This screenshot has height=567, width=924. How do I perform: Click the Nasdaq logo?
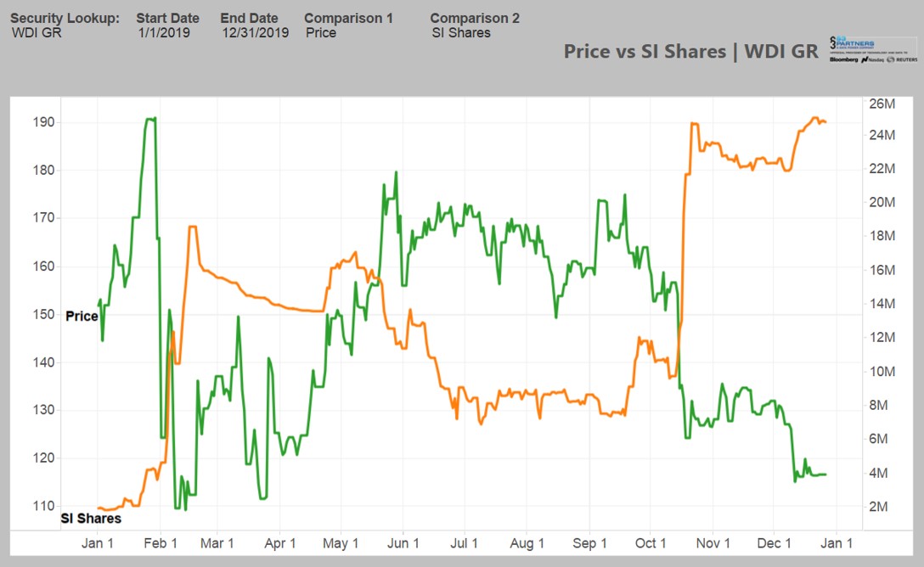874,59
